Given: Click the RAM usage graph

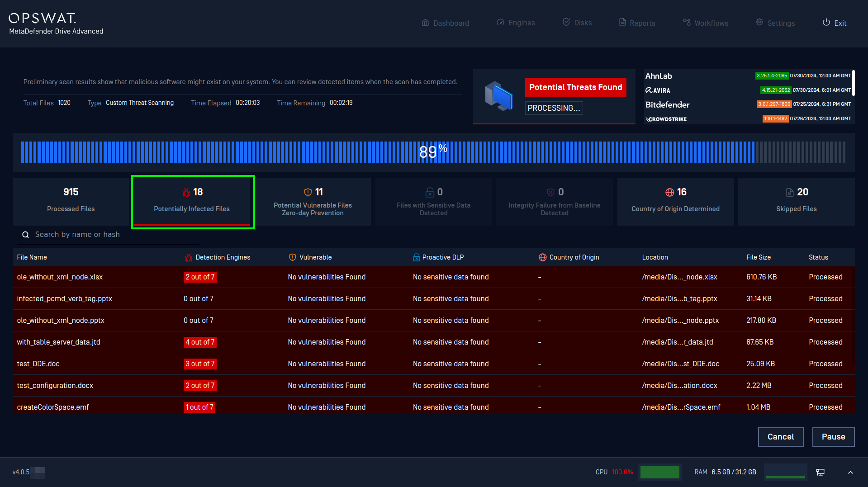Looking at the screenshot, I should [x=786, y=472].
